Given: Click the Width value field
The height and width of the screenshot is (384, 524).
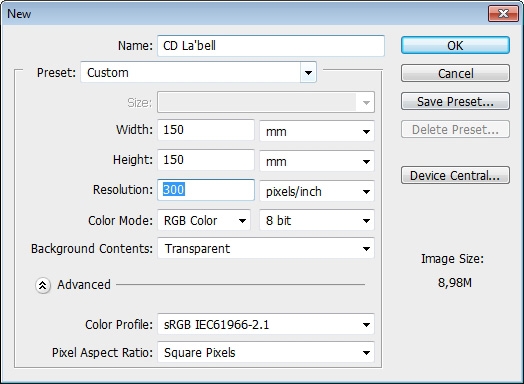Looking at the screenshot, I should click(206, 130).
